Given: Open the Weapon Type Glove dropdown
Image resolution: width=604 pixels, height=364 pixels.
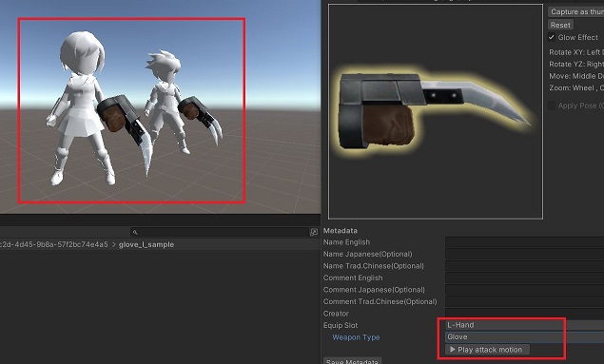Looking at the screenshot, I should pyautogui.click(x=525, y=337).
